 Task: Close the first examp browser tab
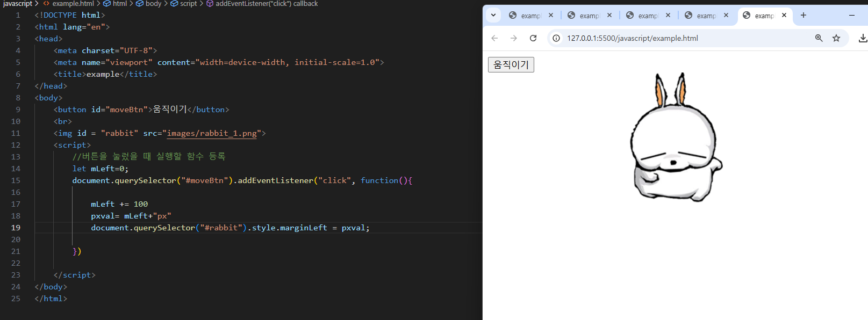[551, 15]
